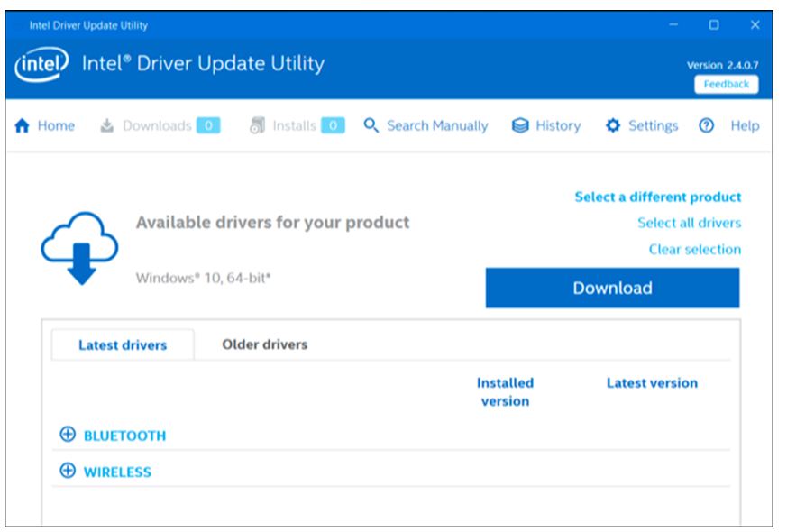Expand the WIRELESS driver category
This screenshot has height=532, width=787.
68,471
